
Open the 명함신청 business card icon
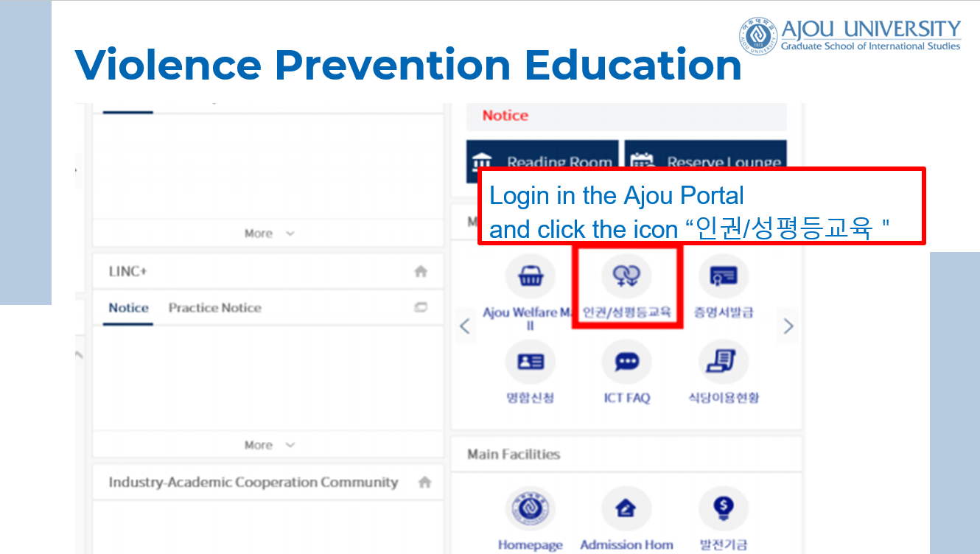530,362
